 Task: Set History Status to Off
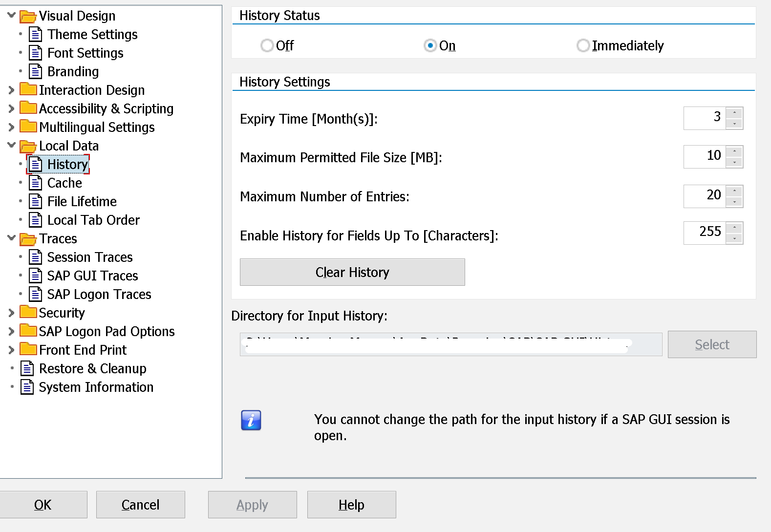click(267, 45)
